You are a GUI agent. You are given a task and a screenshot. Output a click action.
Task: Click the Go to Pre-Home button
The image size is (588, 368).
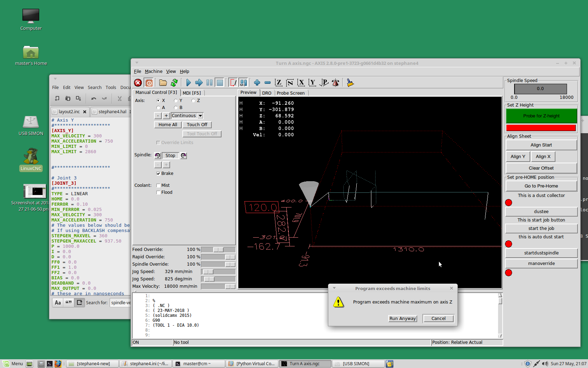click(x=541, y=186)
